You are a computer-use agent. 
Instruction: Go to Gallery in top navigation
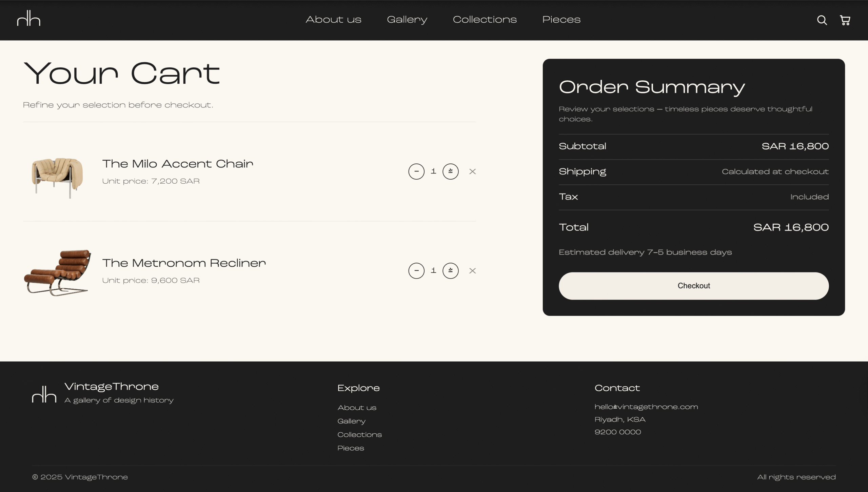coord(407,20)
